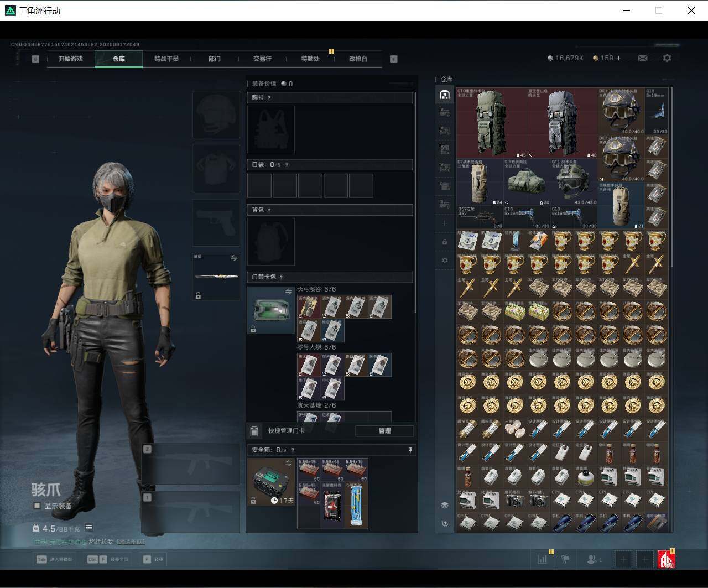Add an expansion box with sidebar plus
Image resolution: width=708 pixels, height=588 pixels.
[x=445, y=223]
